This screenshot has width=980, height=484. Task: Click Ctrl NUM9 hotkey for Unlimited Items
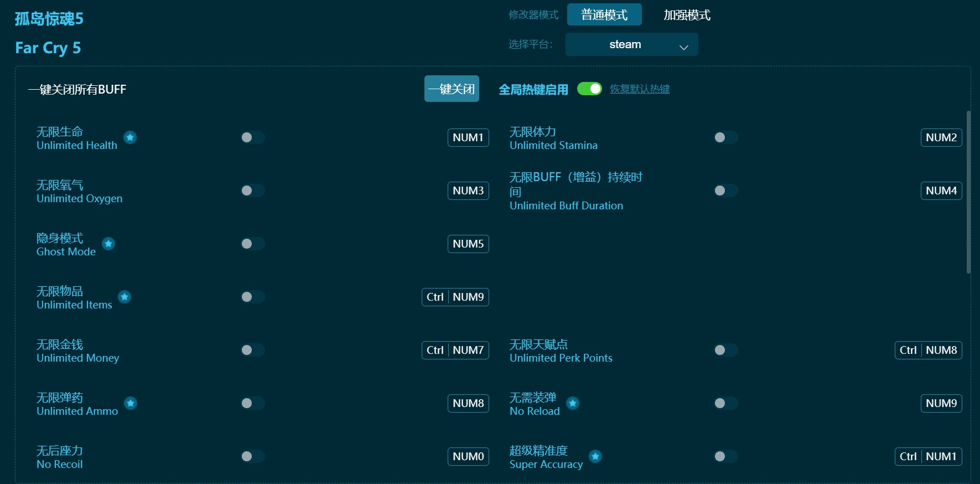pyautogui.click(x=455, y=297)
